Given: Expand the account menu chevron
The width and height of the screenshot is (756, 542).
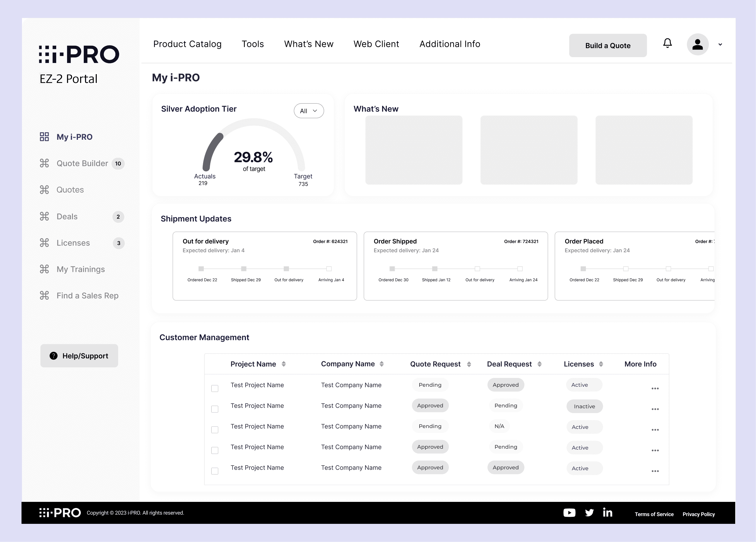Looking at the screenshot, I should [x=720, y=44].
